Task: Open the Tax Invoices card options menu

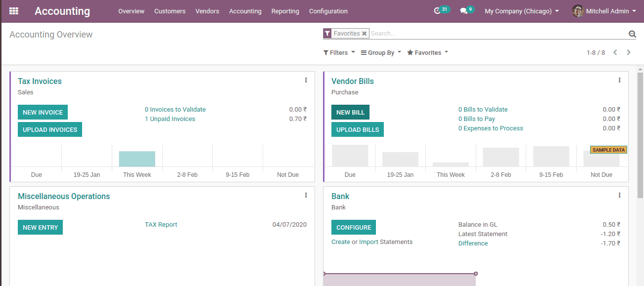Action: point(306,80)
